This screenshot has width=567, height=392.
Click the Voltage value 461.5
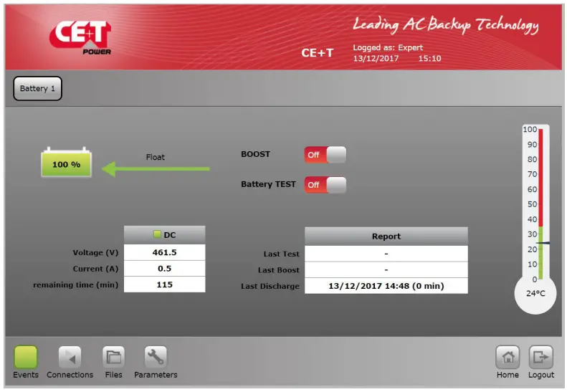[165, 252]
